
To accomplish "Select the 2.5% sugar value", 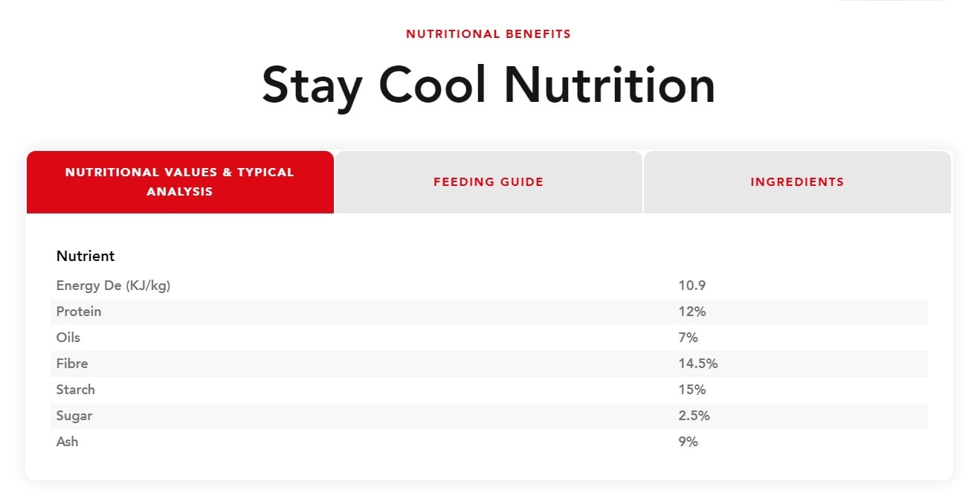I will click(x=694, y=416).
